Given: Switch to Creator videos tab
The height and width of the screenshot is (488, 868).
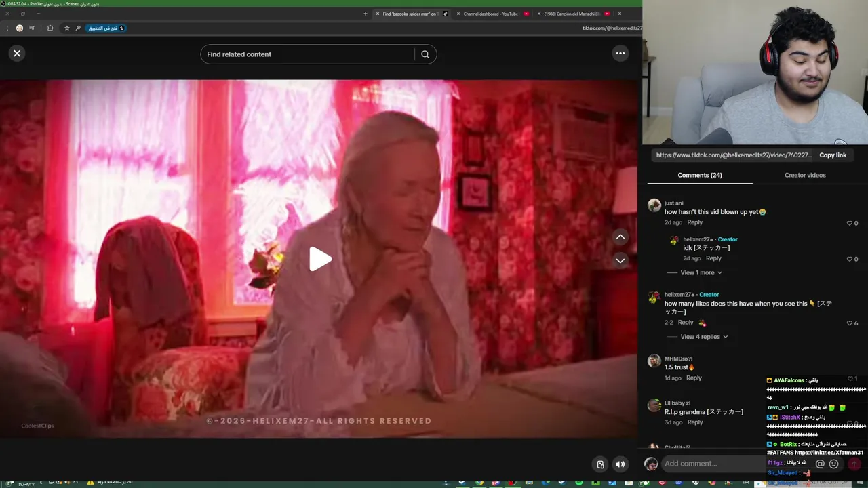Looking at the screenshot, I should tap(805, 175).
